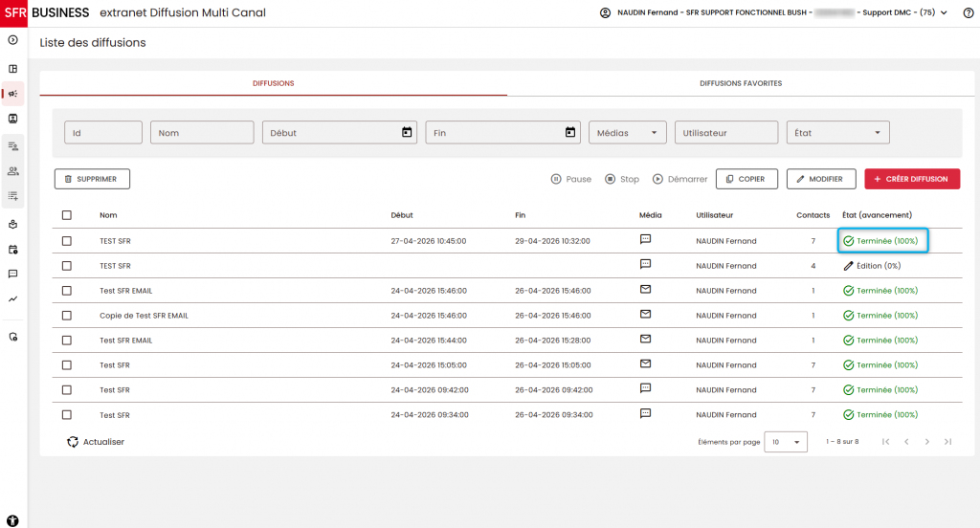This screenshot has width=980, height=528.
Task: Sort by État (avancement) column header
Action: 877,215
